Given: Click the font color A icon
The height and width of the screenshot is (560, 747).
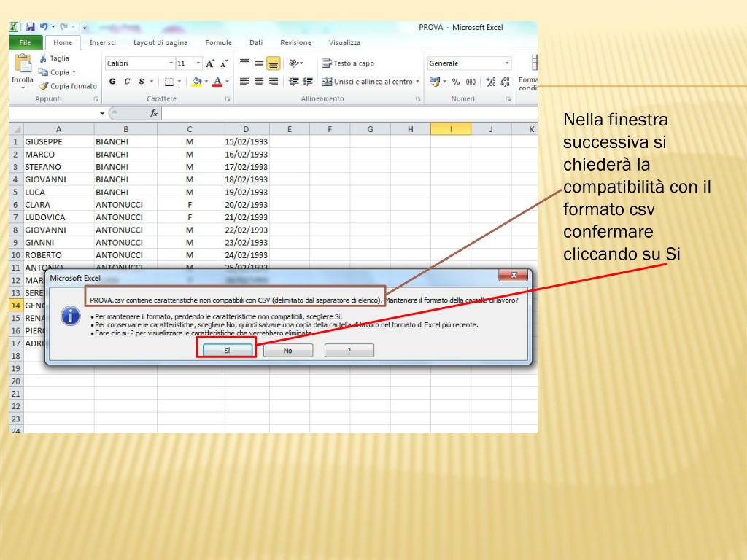Looking at the screenshot, I should tap(217, 82).
